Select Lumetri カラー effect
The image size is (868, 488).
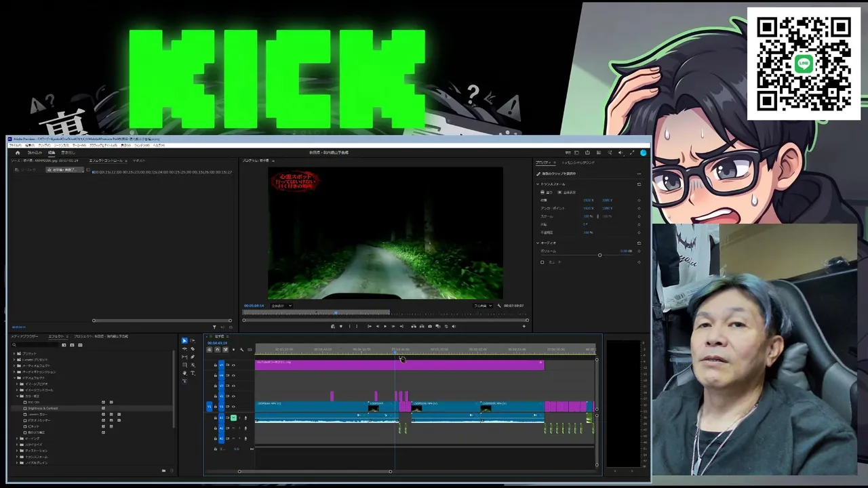click(x=38, y=414)
